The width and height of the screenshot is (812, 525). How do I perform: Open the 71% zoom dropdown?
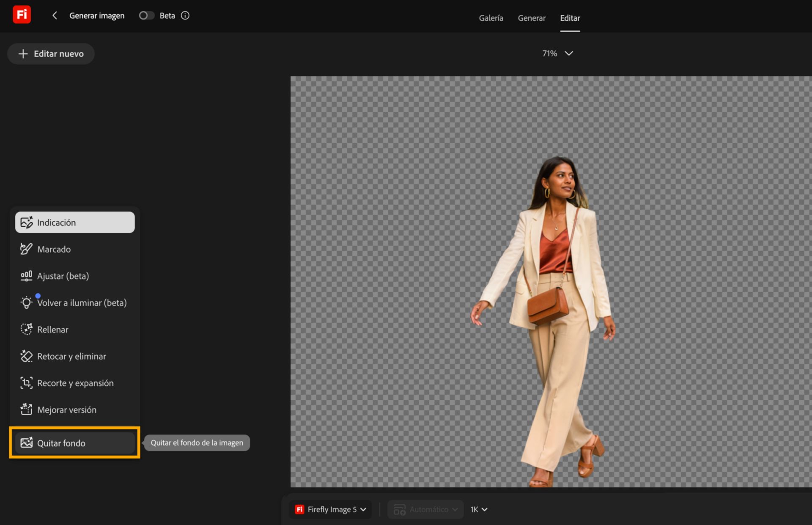tap(557, 53)
